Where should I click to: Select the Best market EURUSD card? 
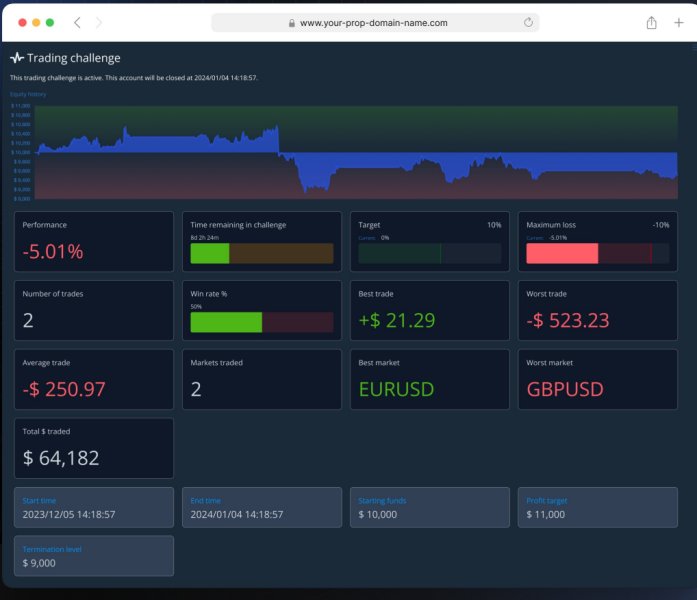coord(429,379)
